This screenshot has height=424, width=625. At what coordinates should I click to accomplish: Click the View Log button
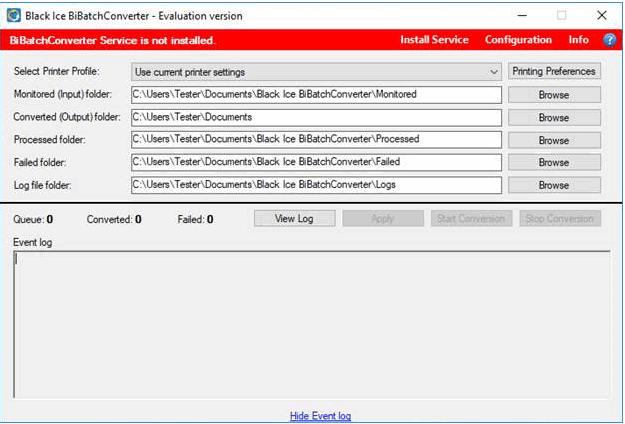tap(295, 218)
